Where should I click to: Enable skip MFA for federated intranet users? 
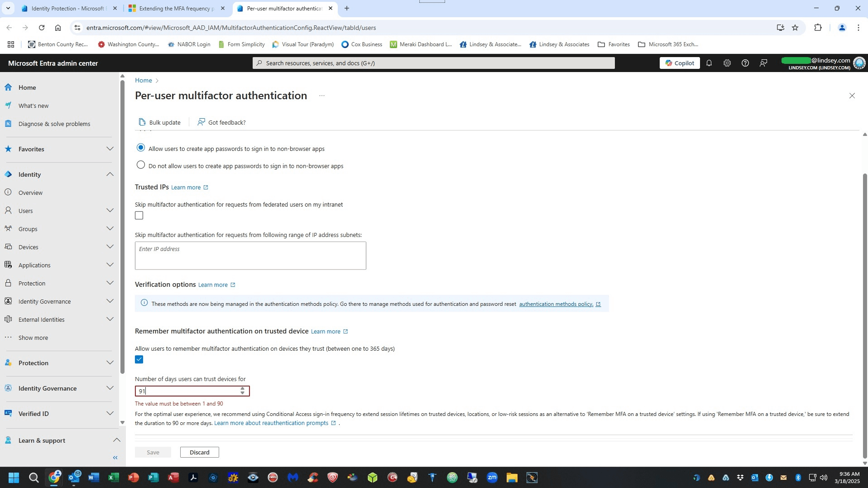coord(139,215)
